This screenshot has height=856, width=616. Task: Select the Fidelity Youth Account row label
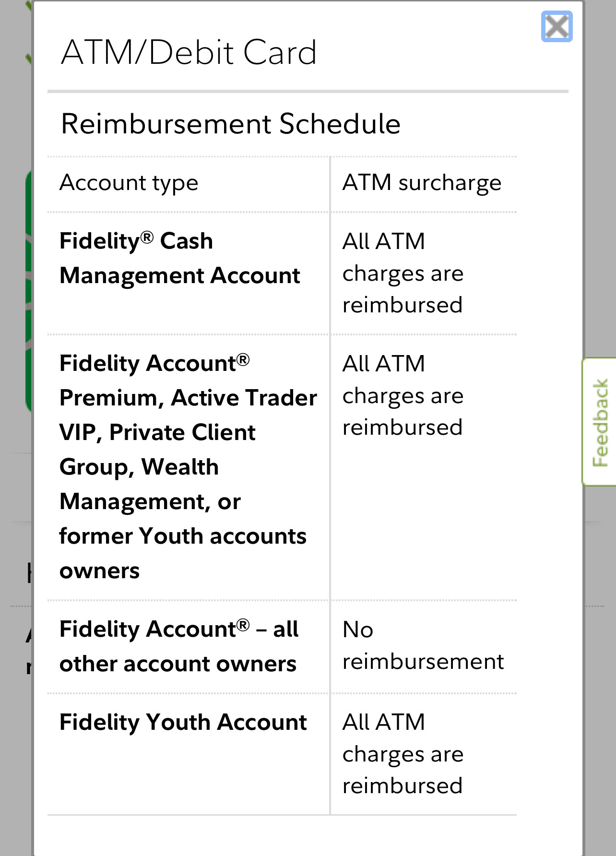183,722
